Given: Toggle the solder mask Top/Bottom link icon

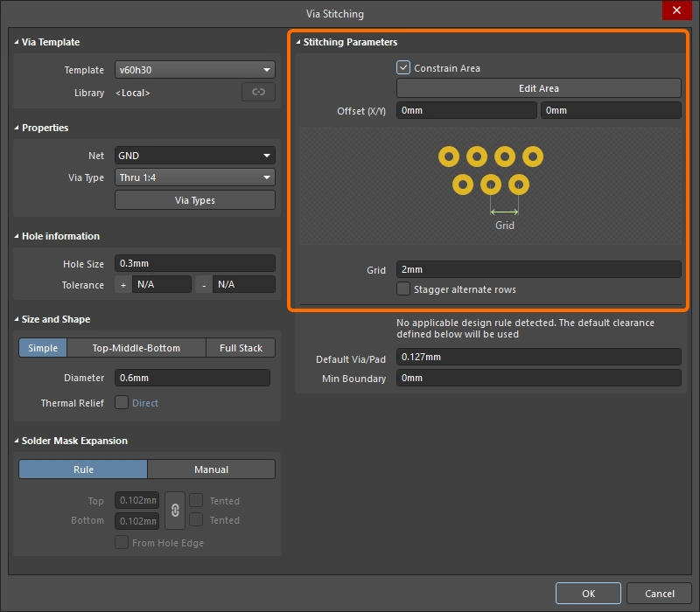Looking at the screenshot, I should (x=175, y=511).
